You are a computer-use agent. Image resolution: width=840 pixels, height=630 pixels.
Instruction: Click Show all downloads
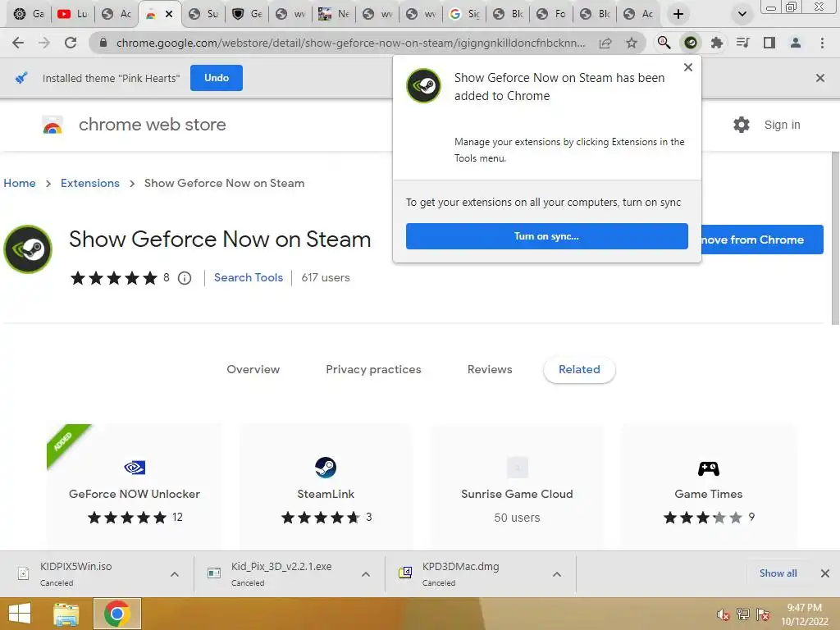coord(778,573)
